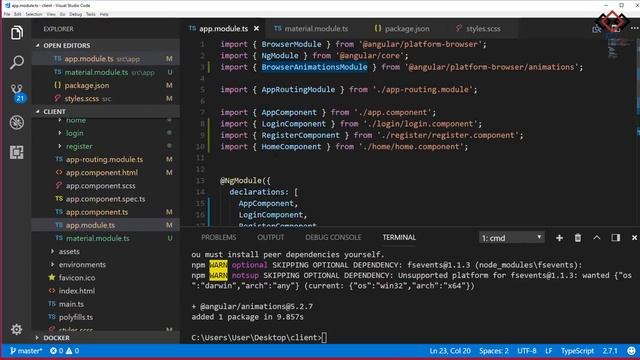Collapse the CLIENT folder section
This screenshot has height=360, width=640.
click(106, 111)
